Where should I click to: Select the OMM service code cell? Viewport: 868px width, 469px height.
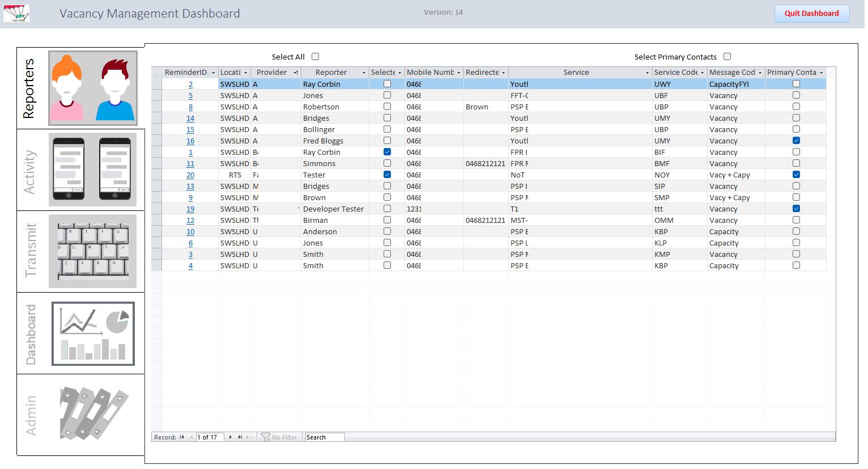680,220
